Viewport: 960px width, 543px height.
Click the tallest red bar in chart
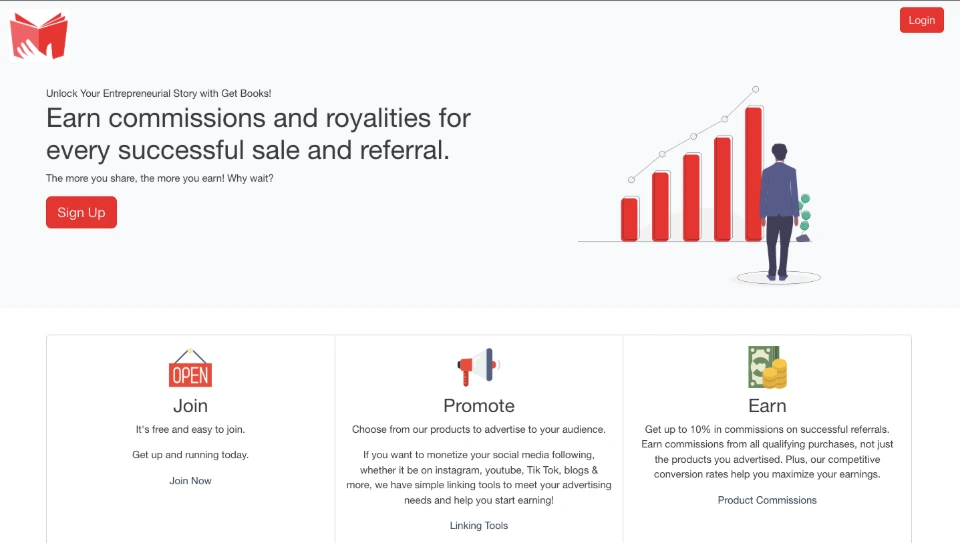click(753, 173)
